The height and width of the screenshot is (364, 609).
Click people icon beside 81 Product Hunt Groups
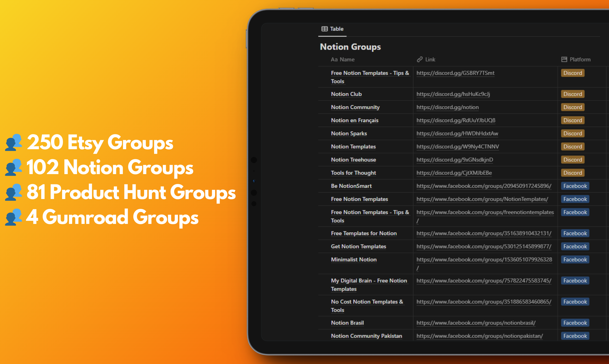pyautogui.click(x=13, y=192)
